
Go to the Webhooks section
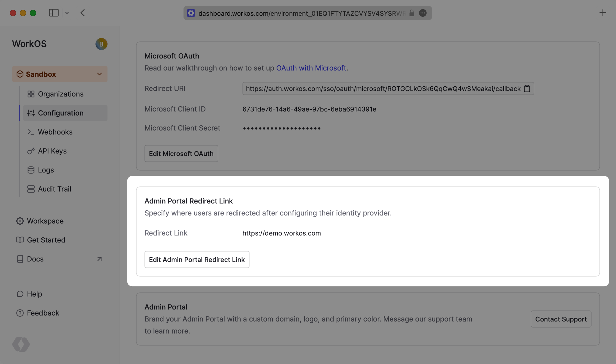(55, 132)
